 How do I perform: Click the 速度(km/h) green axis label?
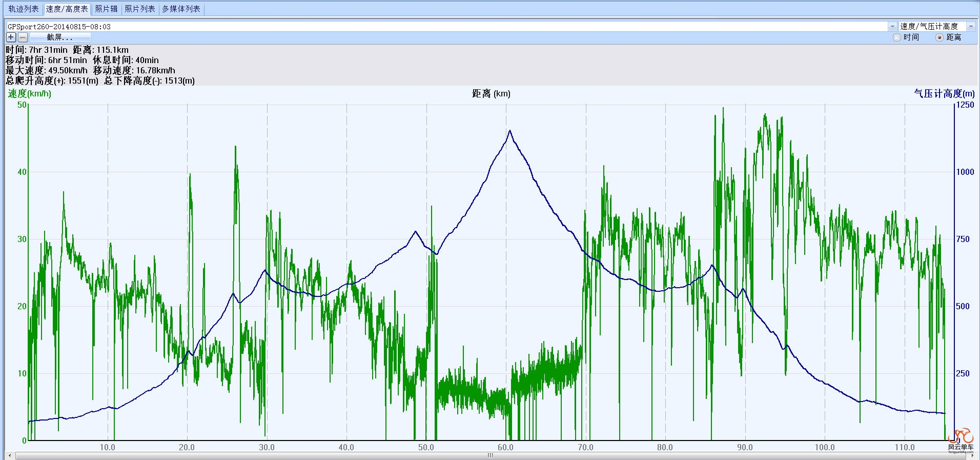[30, 93]
